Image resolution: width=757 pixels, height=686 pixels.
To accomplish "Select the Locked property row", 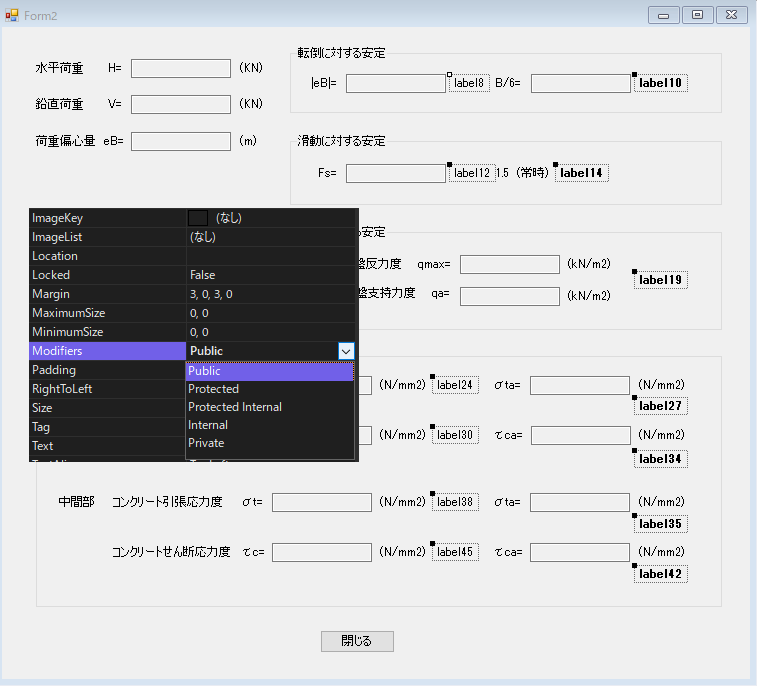I will point(194,275).
